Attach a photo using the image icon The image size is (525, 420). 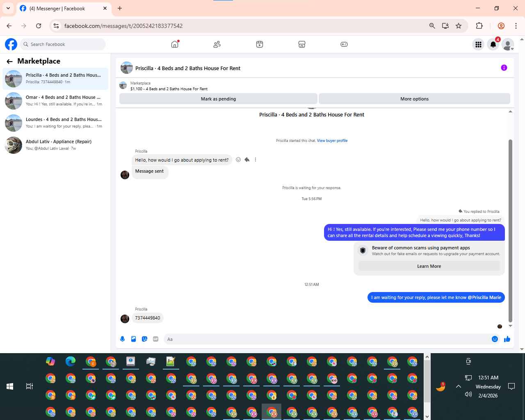pyautogui.click(x=133, y=339)
